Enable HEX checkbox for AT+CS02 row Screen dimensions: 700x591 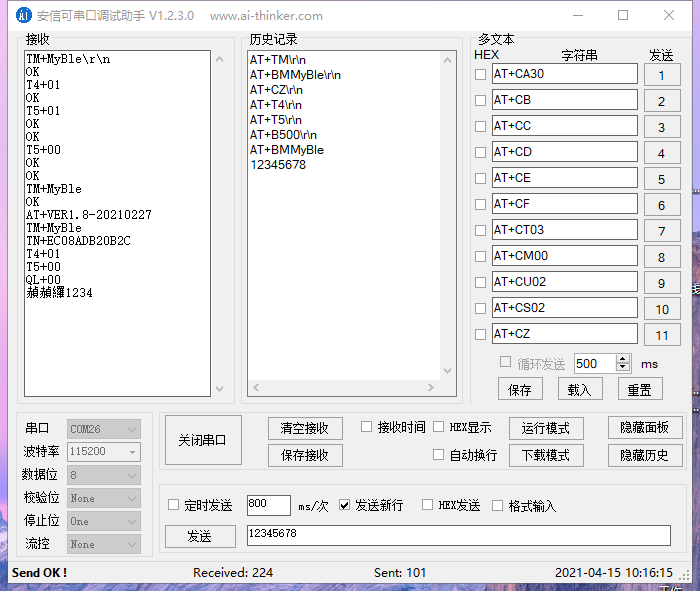pyautogui.click(x=480, y=308)
